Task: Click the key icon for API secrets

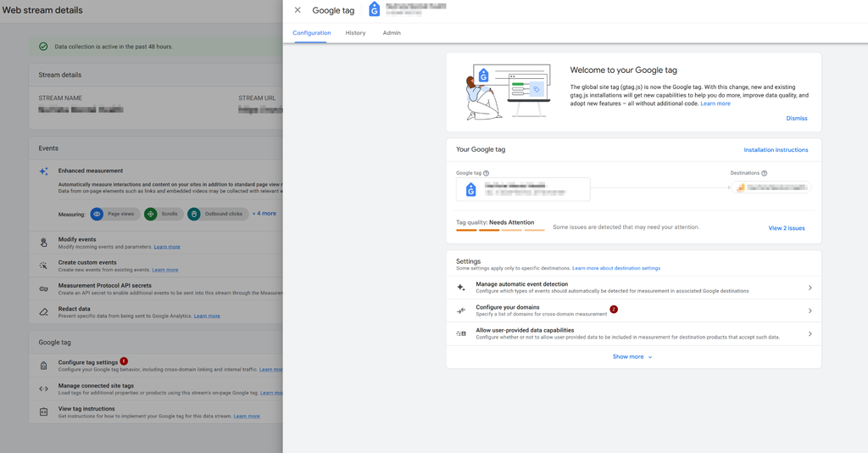Action: [43, 289]
